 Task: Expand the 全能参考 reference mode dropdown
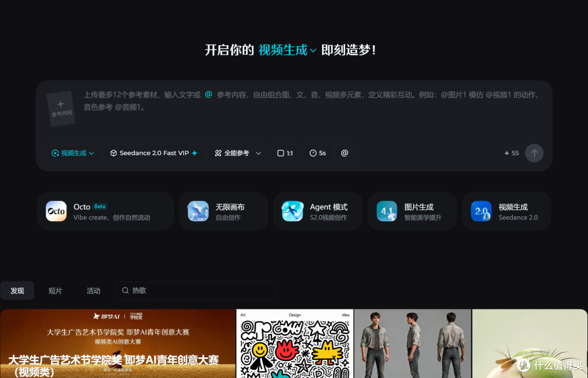(x=238, y=153)
